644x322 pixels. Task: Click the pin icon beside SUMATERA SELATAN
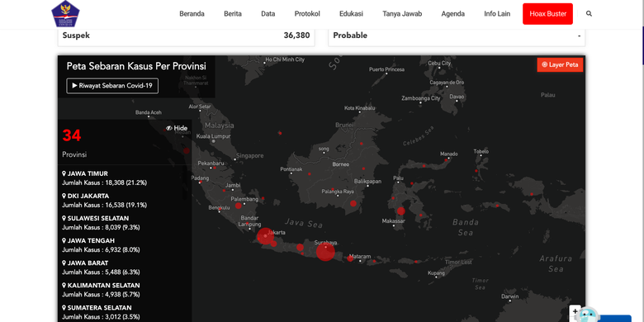click(64, 308)
